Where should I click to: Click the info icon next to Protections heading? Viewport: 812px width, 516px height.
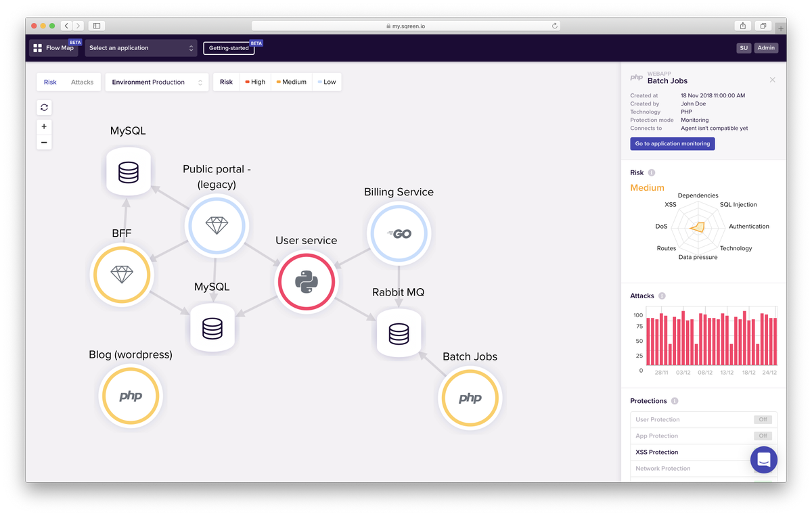tap(675, 401)
